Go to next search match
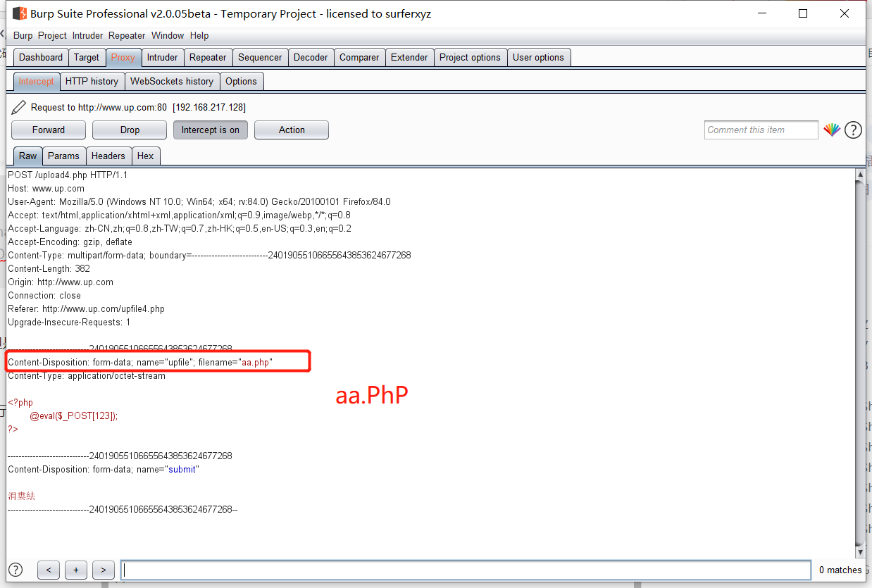This screenshot has width=872, height=588. 104,570
